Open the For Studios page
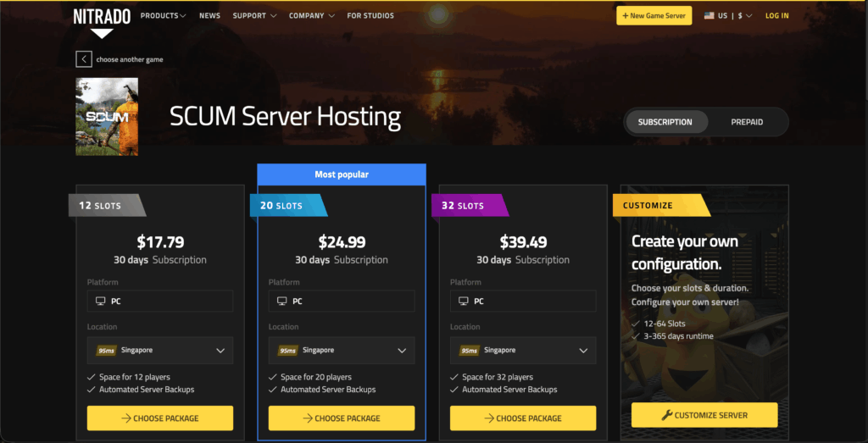868x443 pixels. click(370, 15)
